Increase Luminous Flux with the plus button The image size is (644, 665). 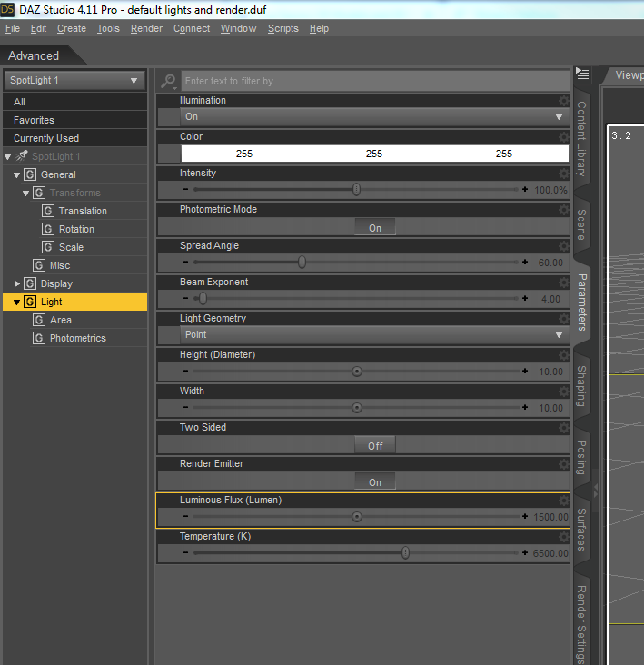tap(525, 516)
